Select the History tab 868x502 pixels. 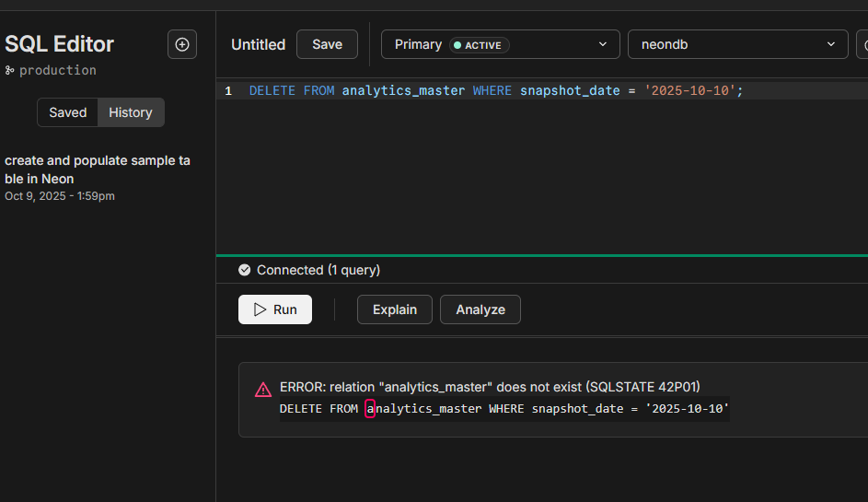coord(131,112)
